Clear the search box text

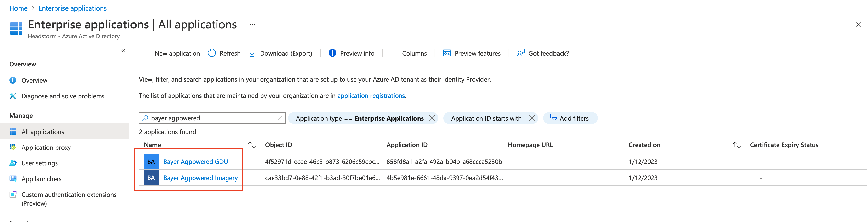click(x=280, y=118)
